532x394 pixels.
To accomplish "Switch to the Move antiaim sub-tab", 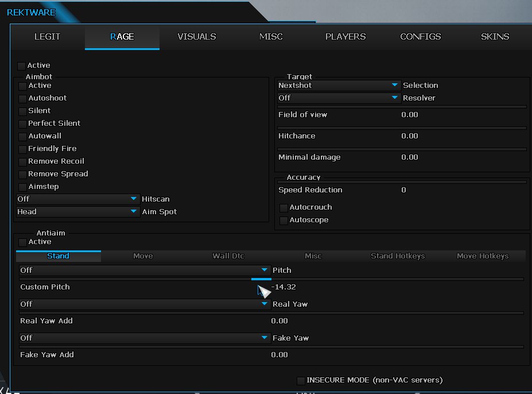I will (x=143, y=256).
